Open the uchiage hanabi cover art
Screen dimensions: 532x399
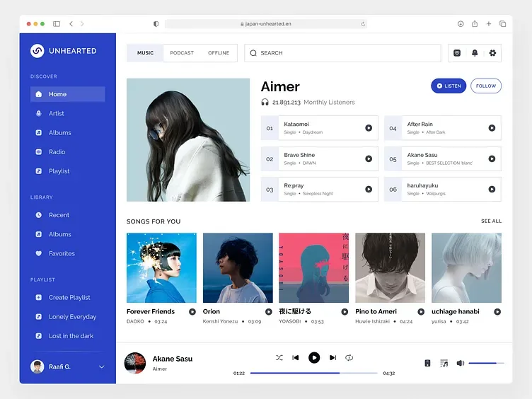466,267
